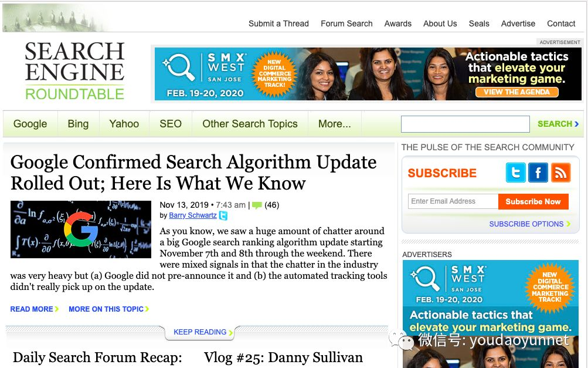588x368 pixels.
Task: Click the green comments bubble icon
Action: click(x=257, y=205)
